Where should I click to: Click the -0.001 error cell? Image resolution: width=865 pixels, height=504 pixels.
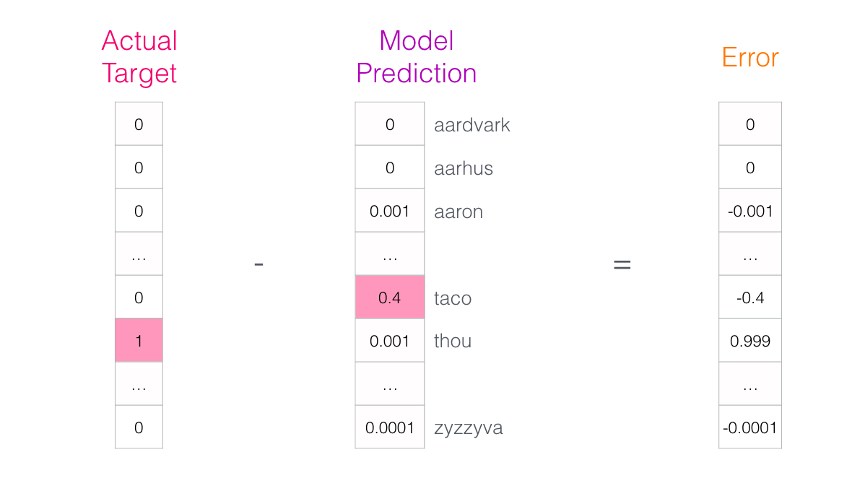tap(750, 212)
